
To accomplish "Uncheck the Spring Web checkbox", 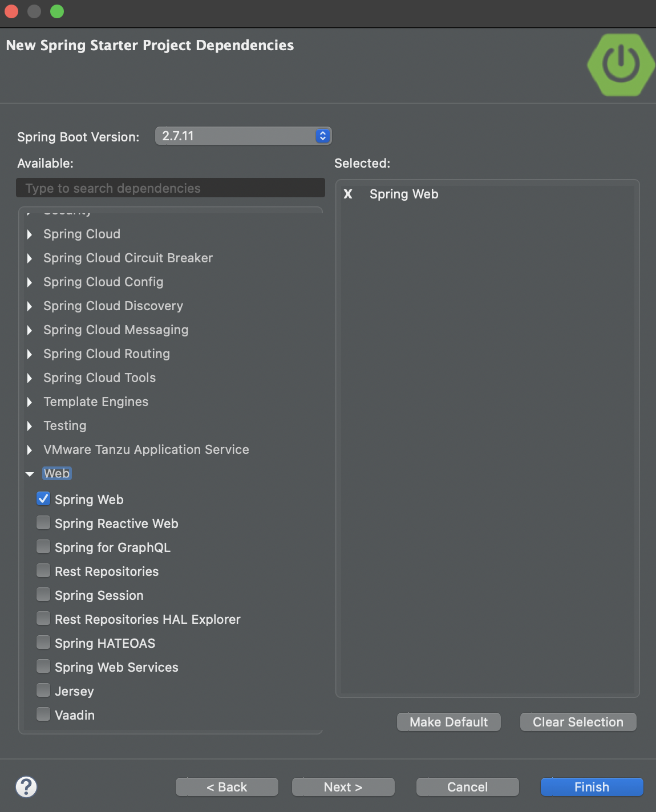I will click(43, 499).
